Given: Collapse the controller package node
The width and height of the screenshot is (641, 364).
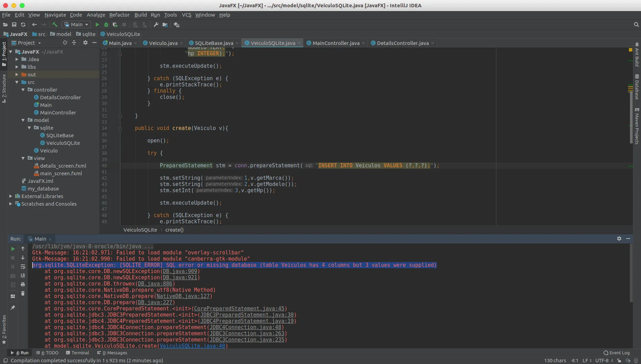Looking at the screenshot, I should [x=23, y=90].
